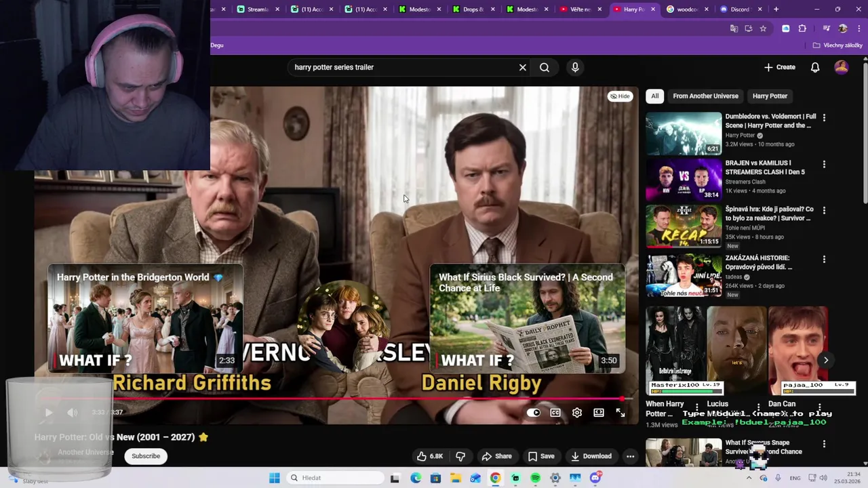The width and height of the screenshot is (868, 488).
Task: Open the Špinavá hra video title
Action: (769, 214)
